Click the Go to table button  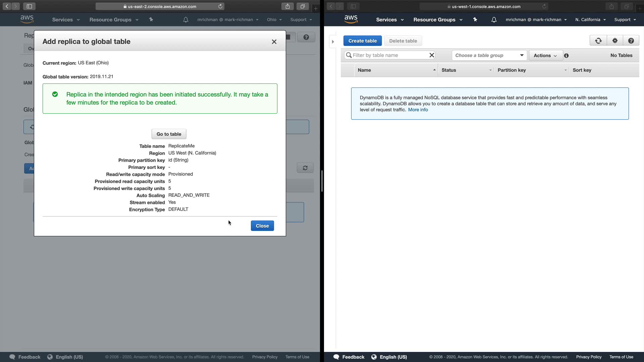click(169, 134)
